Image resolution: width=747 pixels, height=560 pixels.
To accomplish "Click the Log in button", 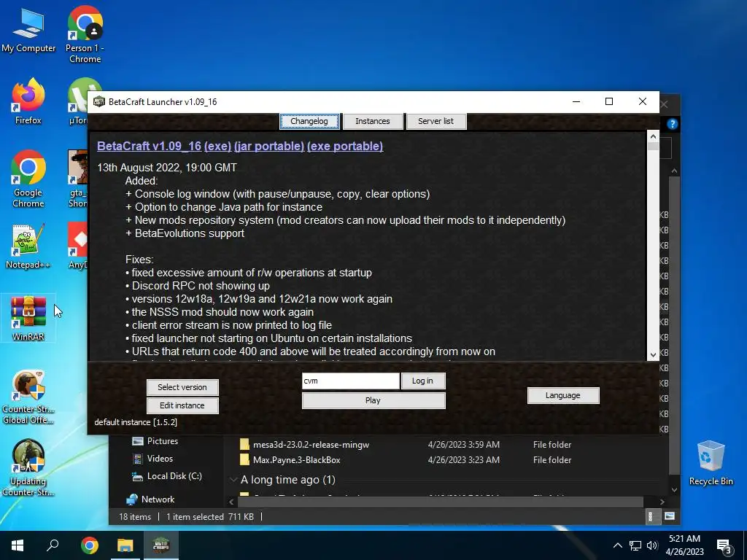I will (x=422, y=381).
